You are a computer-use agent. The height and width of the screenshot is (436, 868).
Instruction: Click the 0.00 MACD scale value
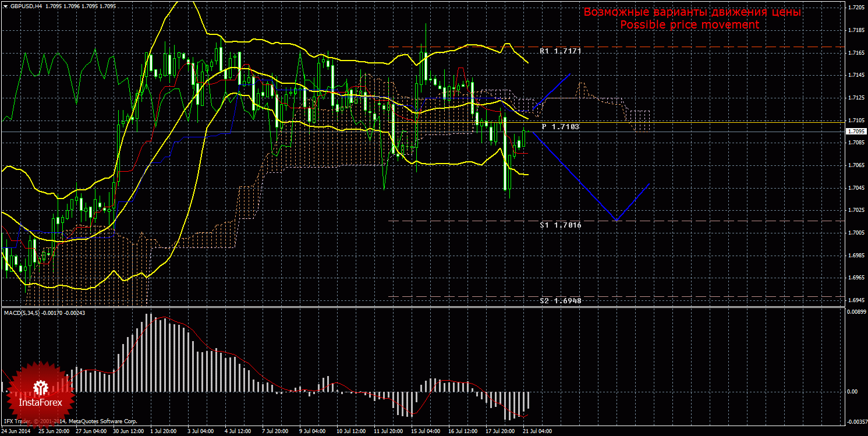pos(852,392)
